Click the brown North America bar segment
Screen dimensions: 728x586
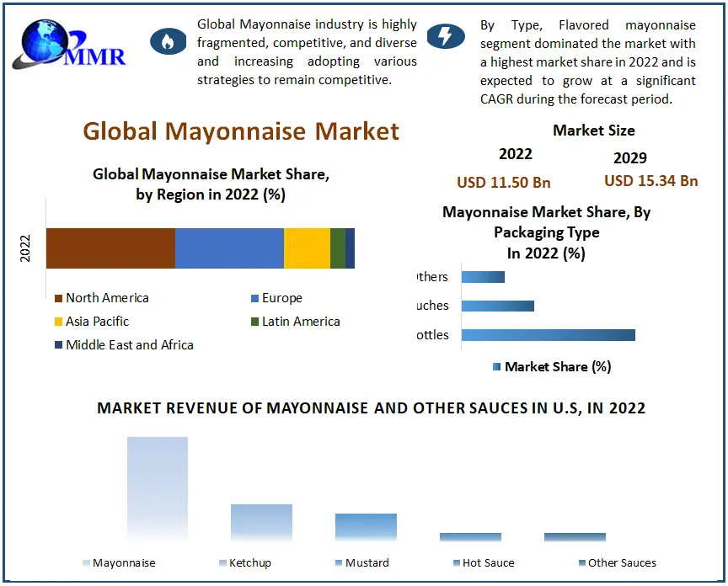tap(110, 248)
